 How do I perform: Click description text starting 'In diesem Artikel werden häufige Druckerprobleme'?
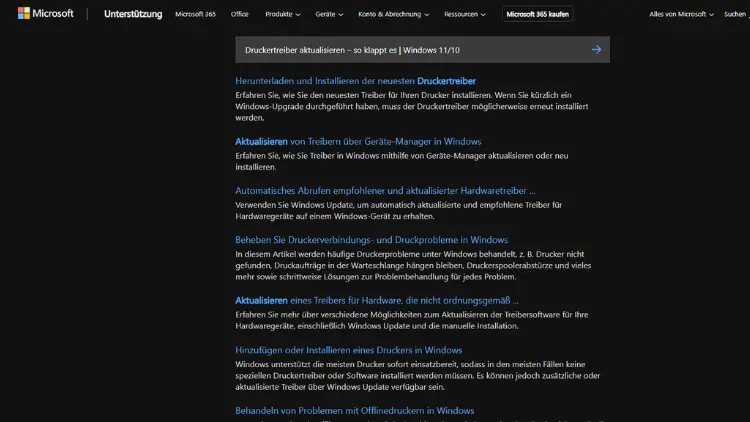click(x=413, y=266)
